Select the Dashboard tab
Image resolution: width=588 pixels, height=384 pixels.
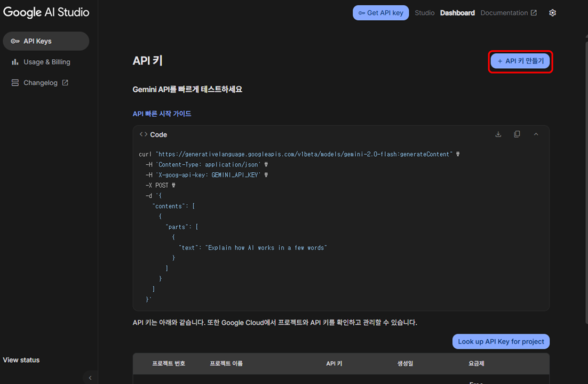pyautogui.click(x=457, y=13)
